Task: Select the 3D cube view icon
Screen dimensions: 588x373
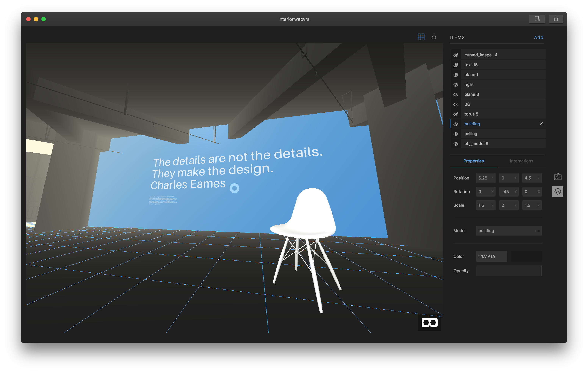Action: [x=434, y=37]
